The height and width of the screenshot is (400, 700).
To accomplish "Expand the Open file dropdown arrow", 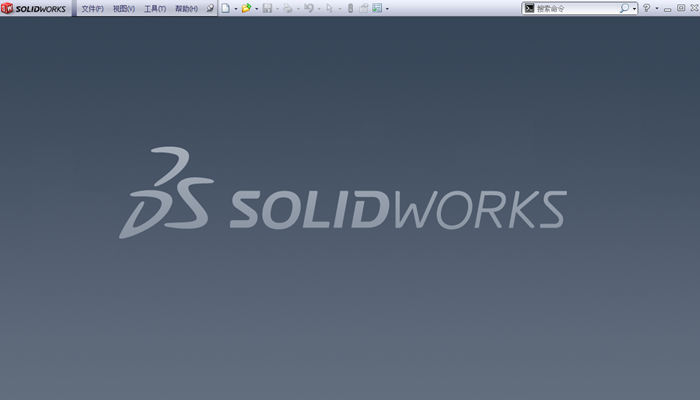I will coord(257,8).
